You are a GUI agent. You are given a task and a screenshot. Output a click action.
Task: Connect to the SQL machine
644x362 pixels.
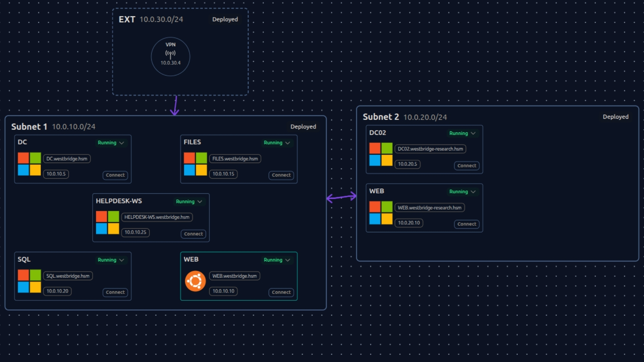click(115, 292)
